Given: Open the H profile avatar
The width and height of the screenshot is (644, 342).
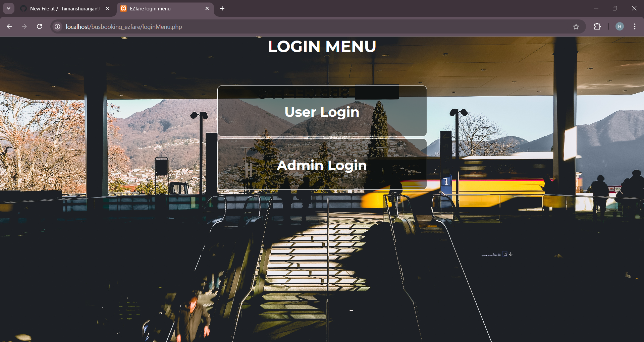Looking at the screenshot, I should pos(620,26).
